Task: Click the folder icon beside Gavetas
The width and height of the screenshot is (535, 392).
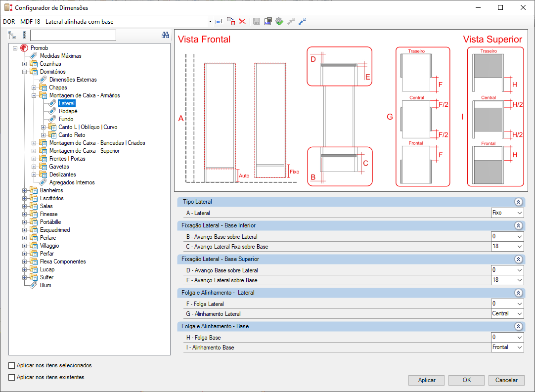Action: [x=43, y=167]
